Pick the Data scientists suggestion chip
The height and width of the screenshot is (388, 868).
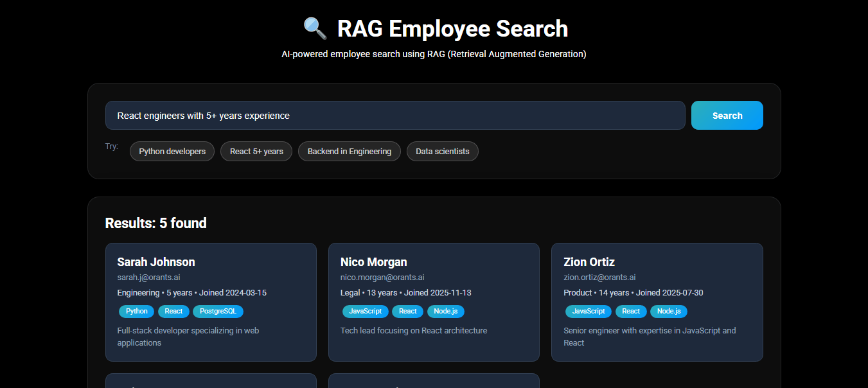pos(442,152)
